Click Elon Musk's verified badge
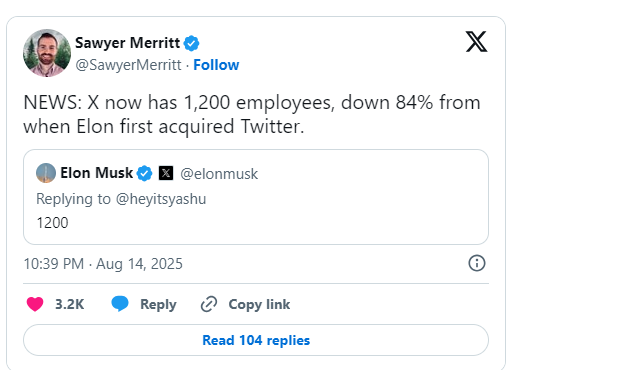The height and width of the screenshot is (370, 631). tap(144, 174)
